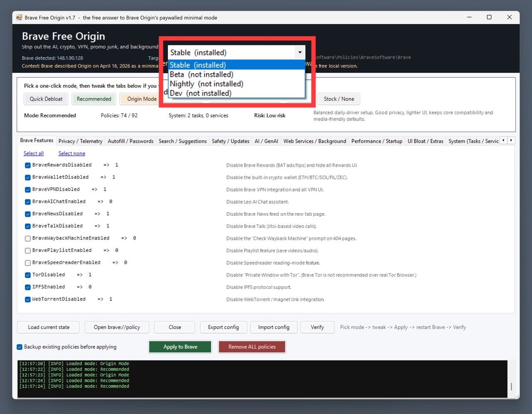The width and height of the screenshot is (532, 414).
Task: Click the Import config button
Action: (x=273, y=328)
